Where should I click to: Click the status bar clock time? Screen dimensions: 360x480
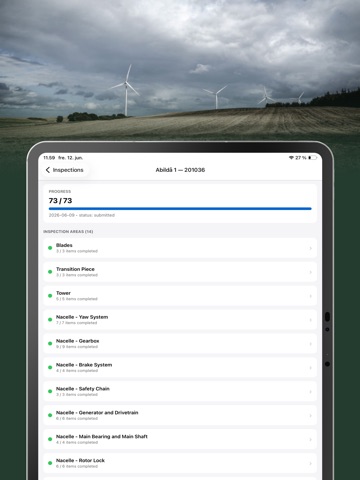[49, 158]
